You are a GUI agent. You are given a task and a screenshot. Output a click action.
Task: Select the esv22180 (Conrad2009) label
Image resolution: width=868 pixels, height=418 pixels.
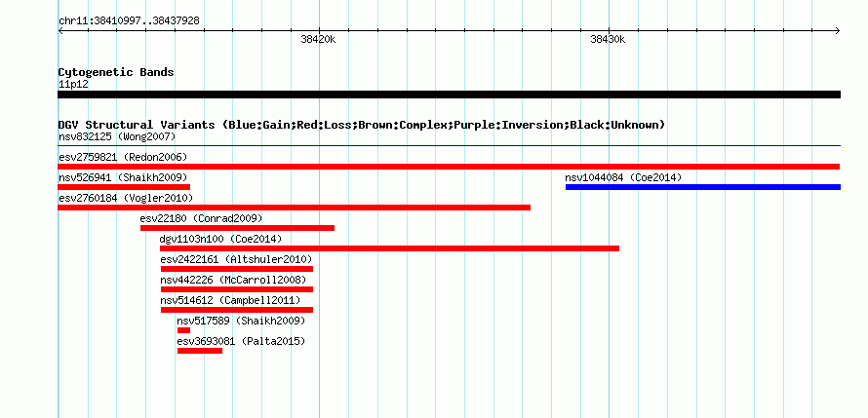pyautogui.click(x=201, y=218)
